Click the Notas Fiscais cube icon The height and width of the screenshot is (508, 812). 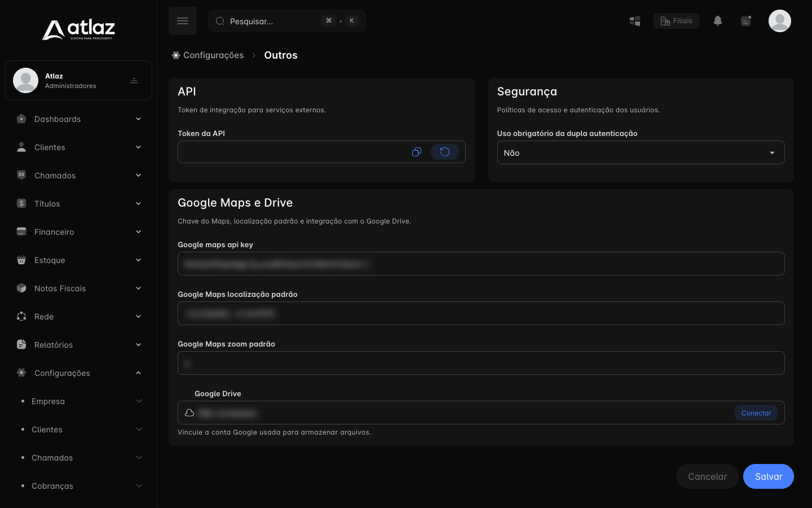(21, 288)
